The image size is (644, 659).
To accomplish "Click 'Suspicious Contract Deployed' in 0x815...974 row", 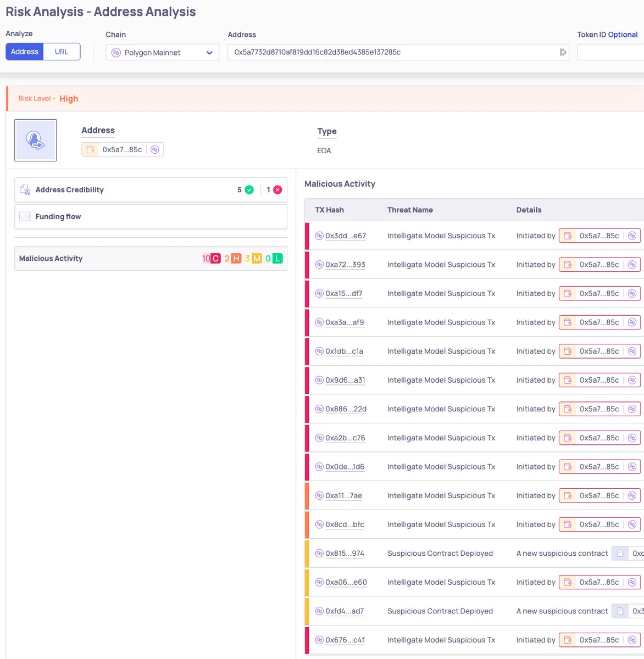I will [440, 554].
